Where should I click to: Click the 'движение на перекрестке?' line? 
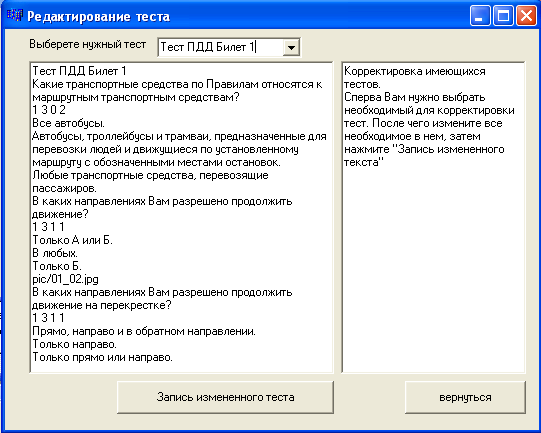pos(102,305)
